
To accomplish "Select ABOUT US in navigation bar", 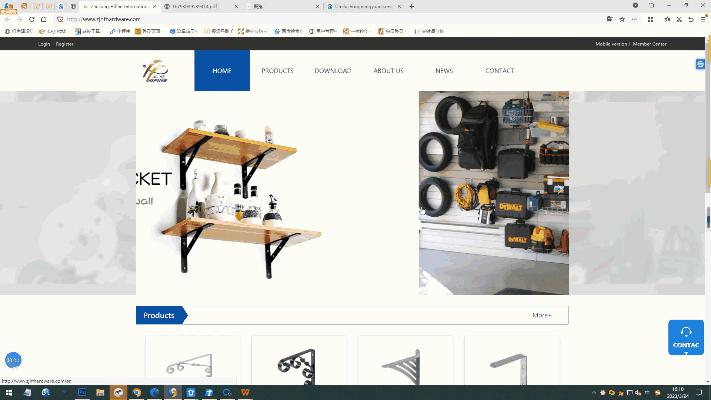I will tap(388, 71).
